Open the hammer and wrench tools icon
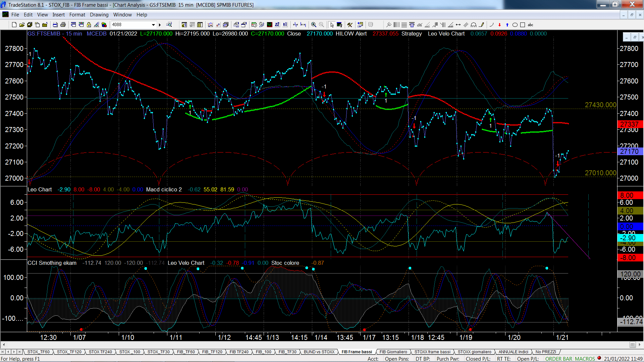Image resolution: width=644 pixels, height=362 pixels. pos(350,24)
